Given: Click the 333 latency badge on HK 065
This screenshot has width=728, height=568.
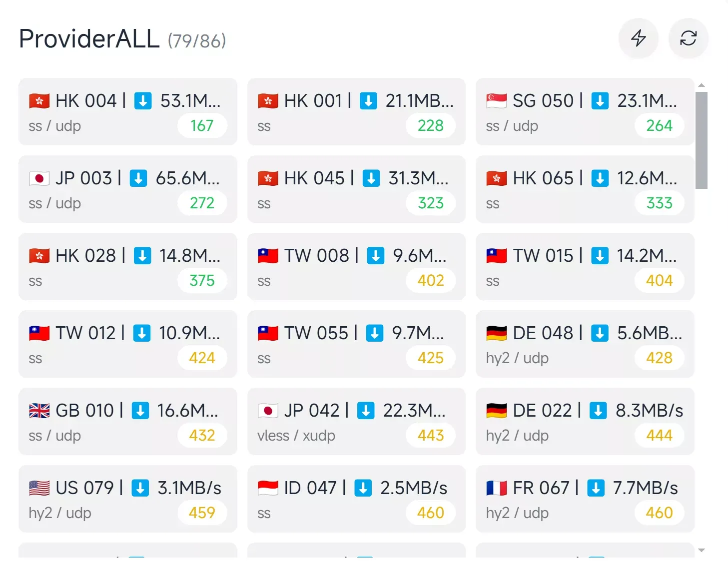Looking at the screenshot, I should (x=659, y=203).
